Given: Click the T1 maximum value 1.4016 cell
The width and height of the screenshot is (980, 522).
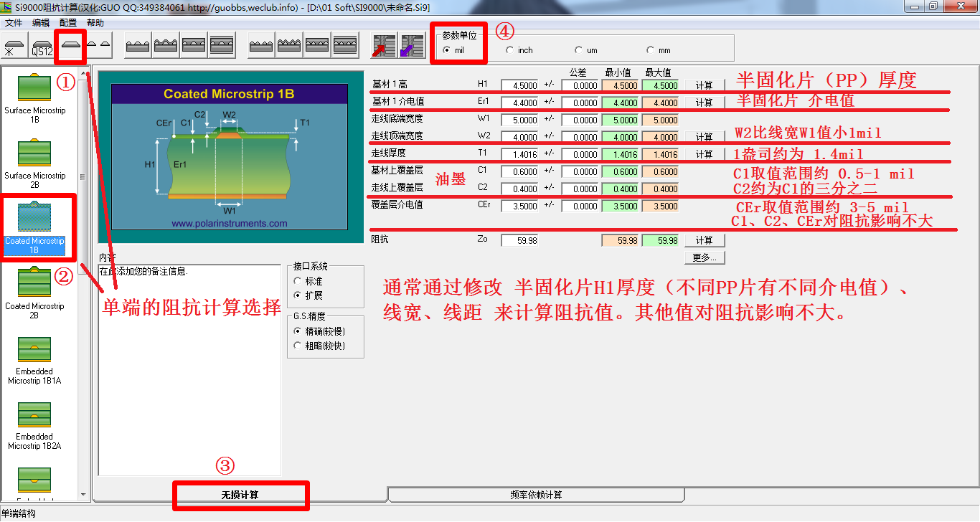Looking at the screenshot, I should tap(660, 154).
